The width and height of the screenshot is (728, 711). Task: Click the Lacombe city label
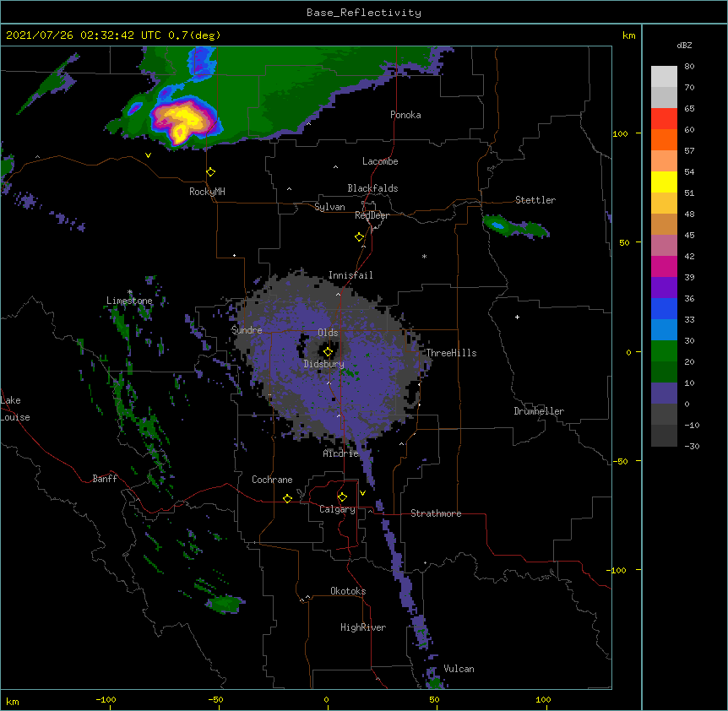(380, 161)
